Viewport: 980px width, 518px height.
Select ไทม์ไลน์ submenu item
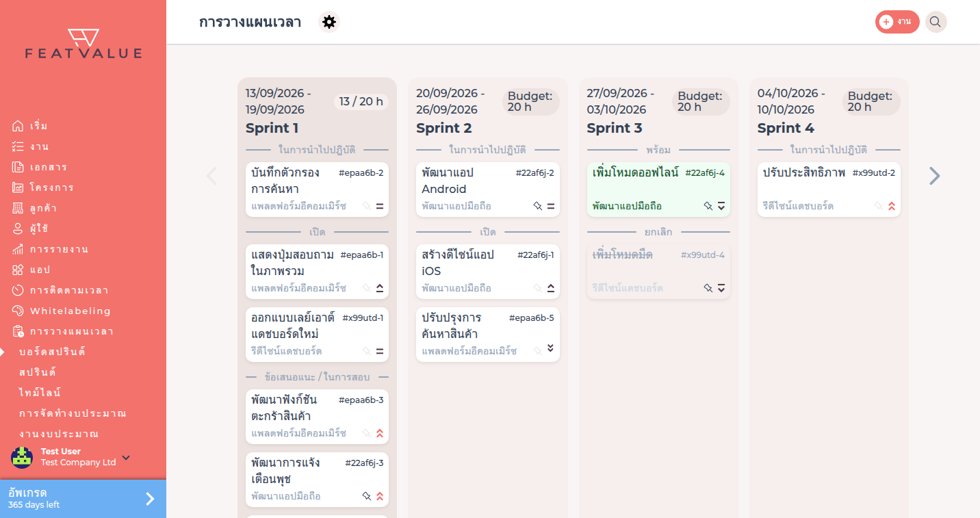tap(40, 393)
